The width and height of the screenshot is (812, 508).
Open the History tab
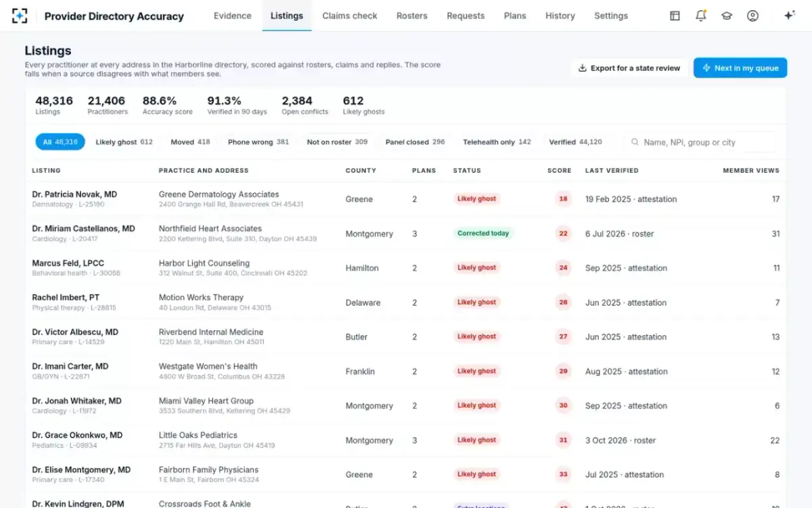[x=560, y=16]
